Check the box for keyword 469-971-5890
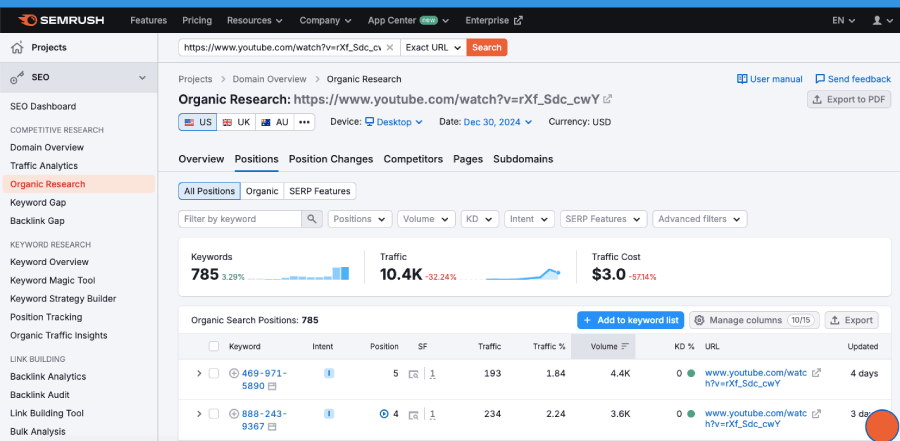Screen dimensions: 900x441 click(x=214, y=373)
